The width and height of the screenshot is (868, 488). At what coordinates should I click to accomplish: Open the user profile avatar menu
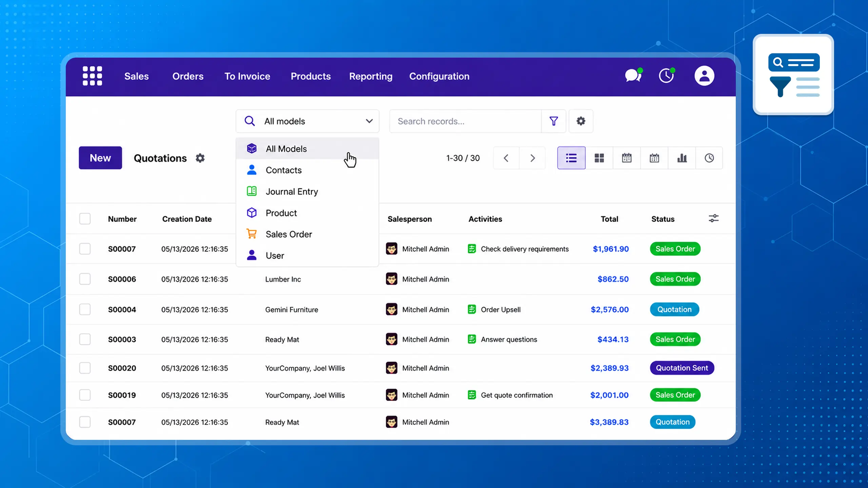tap(704, 76)
